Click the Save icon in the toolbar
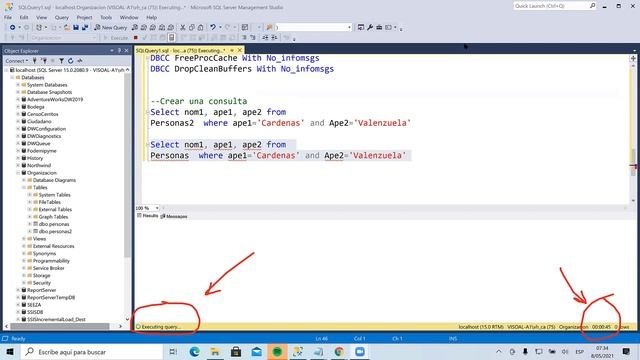The height and width of the screenshot is (360, 640). tap(76, 27)
